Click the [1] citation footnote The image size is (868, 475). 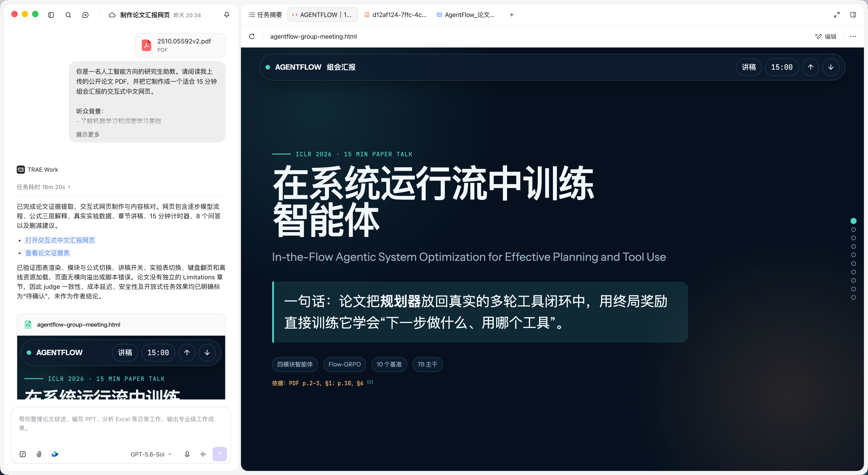370,382
